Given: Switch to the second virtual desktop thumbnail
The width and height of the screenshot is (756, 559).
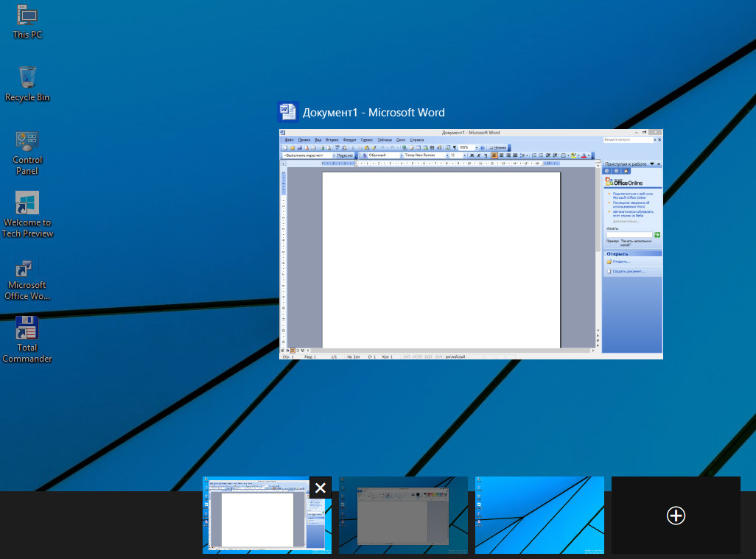Looking at the screenshot, I should 403,515.
